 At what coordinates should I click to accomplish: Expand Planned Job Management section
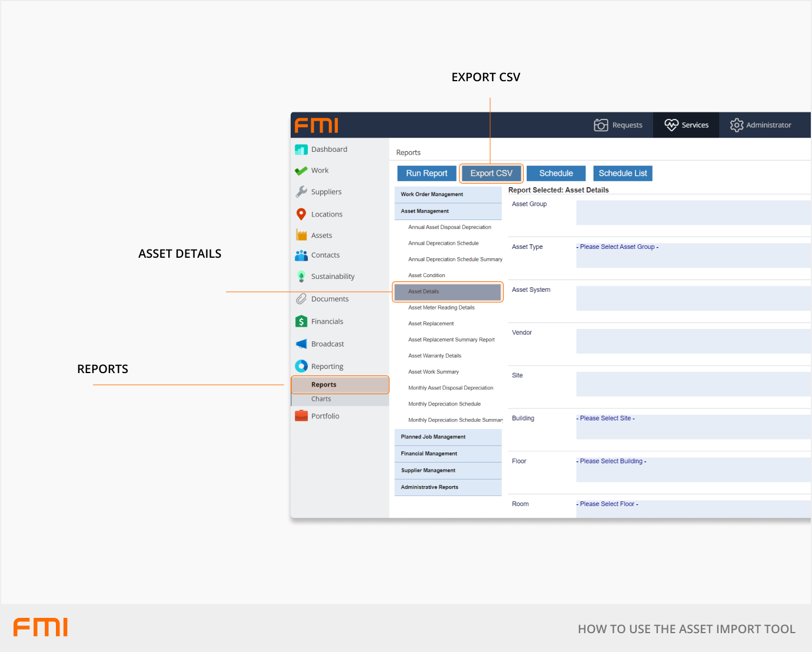point(448,437)
